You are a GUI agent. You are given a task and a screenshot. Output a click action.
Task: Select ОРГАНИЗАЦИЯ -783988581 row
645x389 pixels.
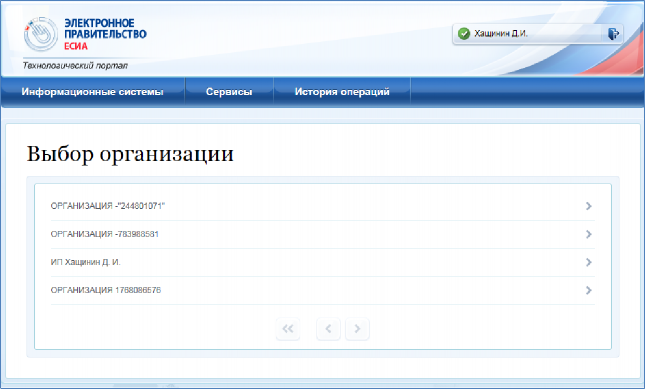tap(322, 234)
